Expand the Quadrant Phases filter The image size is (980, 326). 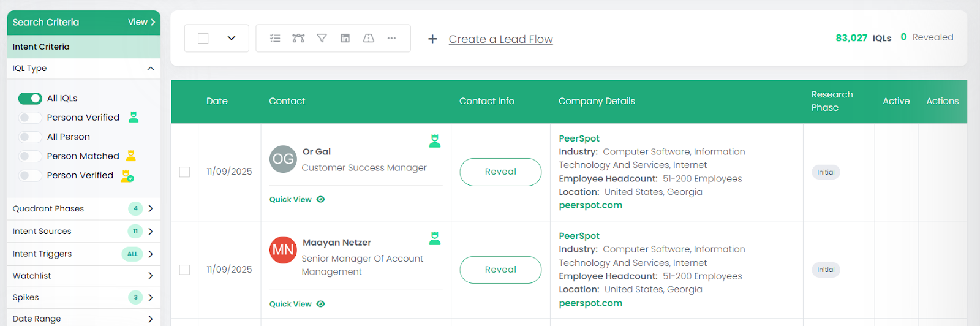151,208
